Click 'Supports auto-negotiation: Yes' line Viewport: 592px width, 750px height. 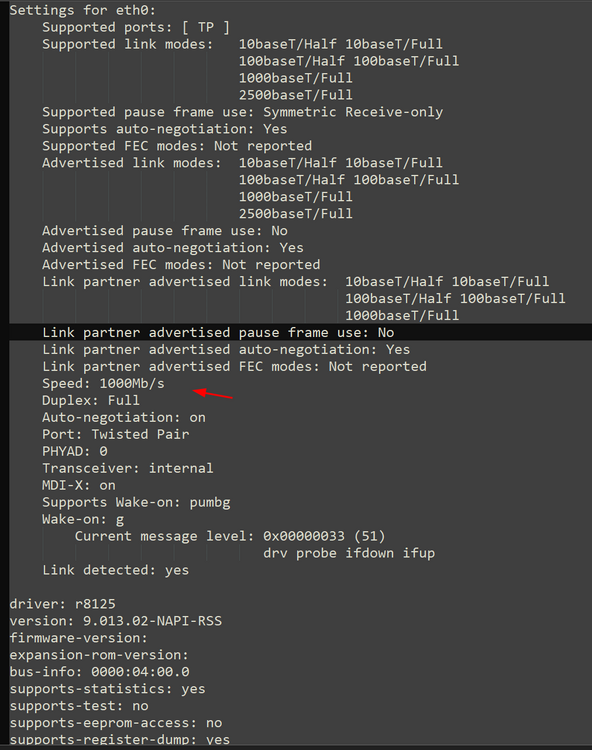pos(164,129)
